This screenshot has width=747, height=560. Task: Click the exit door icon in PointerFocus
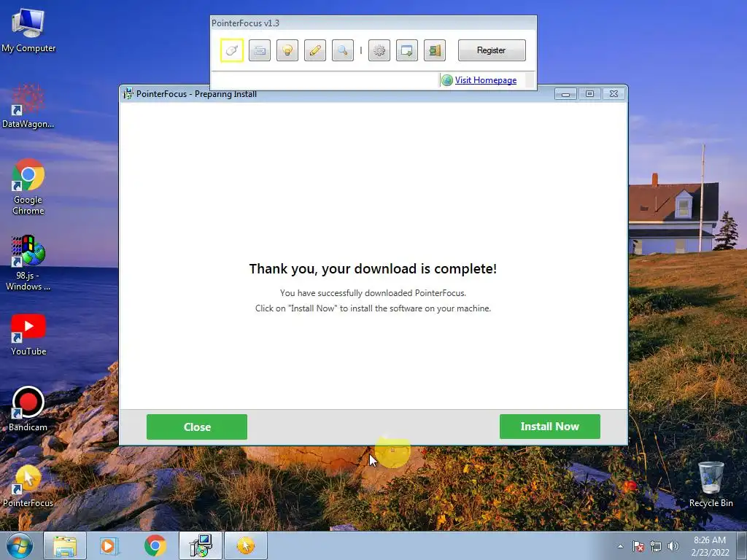[x=435, y=50]
